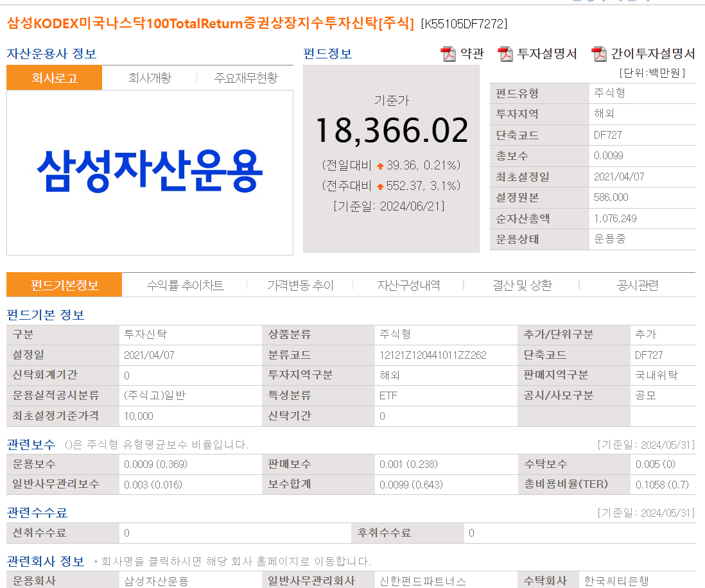This screenshot has width=705, height=588.
Task: Open the 결산 및 상환 tab
Action: pyautogui.click(x=522, y=285)
